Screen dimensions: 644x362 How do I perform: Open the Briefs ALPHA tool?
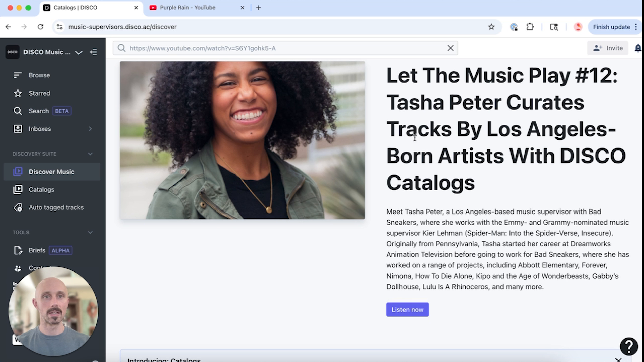point(37,250)
